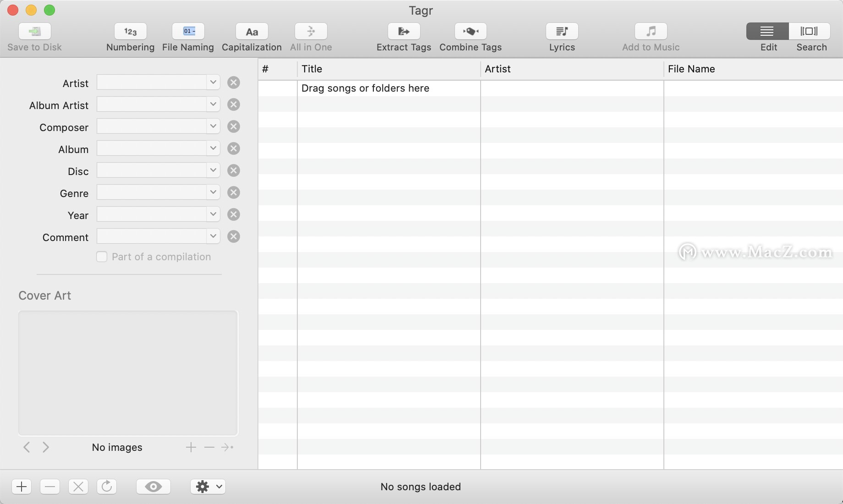This screenshot has width=843, height=504.
Task: Open the Numbering tool
Action: [x=131, y=31]
